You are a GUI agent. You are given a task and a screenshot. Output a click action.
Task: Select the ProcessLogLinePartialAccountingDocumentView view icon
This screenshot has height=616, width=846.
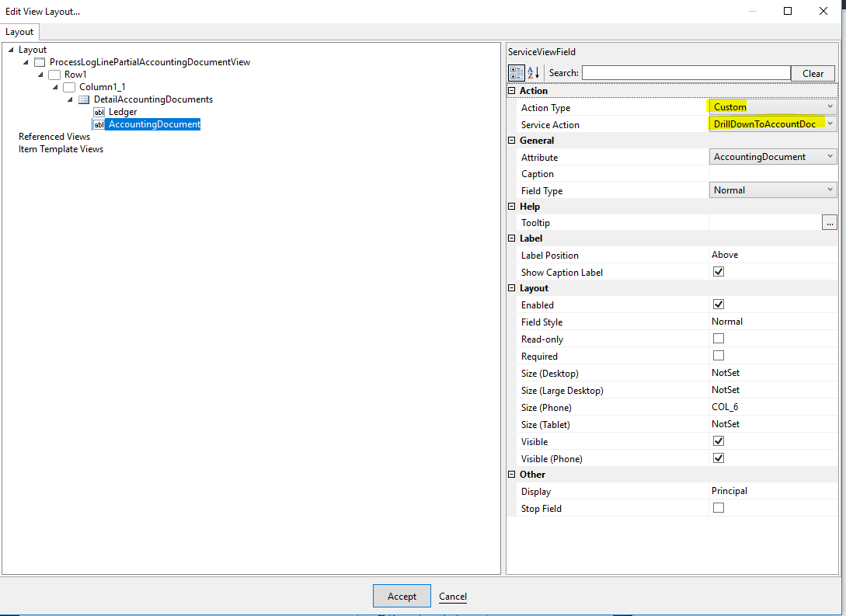coord(40,62)
